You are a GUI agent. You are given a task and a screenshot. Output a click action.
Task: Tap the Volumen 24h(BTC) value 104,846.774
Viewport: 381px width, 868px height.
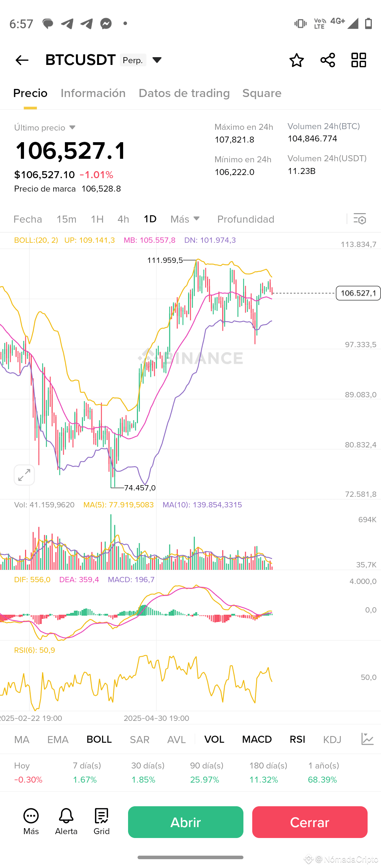point(313,139)
